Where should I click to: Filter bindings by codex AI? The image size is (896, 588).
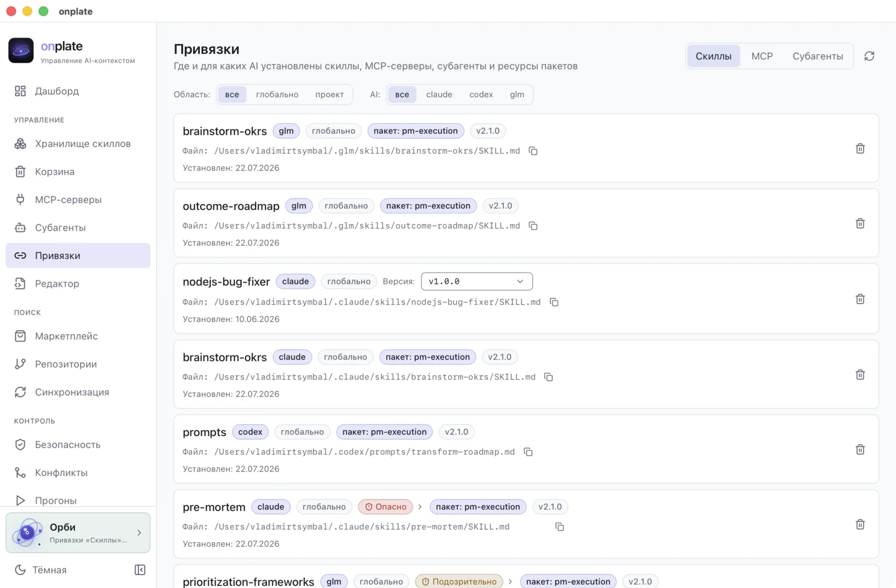click(481, 95)
